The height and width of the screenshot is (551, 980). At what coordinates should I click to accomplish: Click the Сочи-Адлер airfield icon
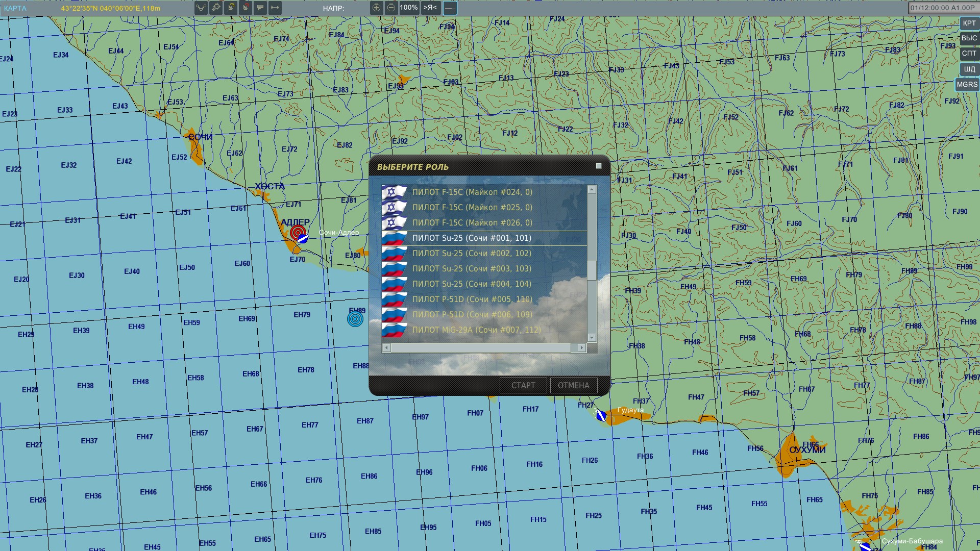point(303,238)
